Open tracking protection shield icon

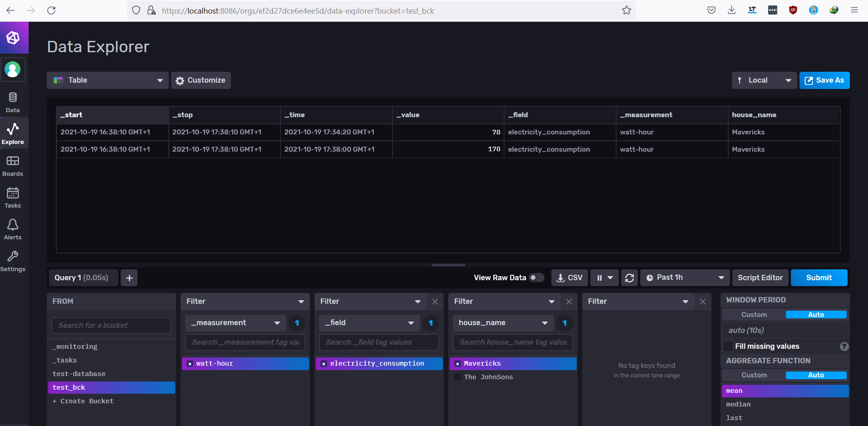[x=136, y=10]
